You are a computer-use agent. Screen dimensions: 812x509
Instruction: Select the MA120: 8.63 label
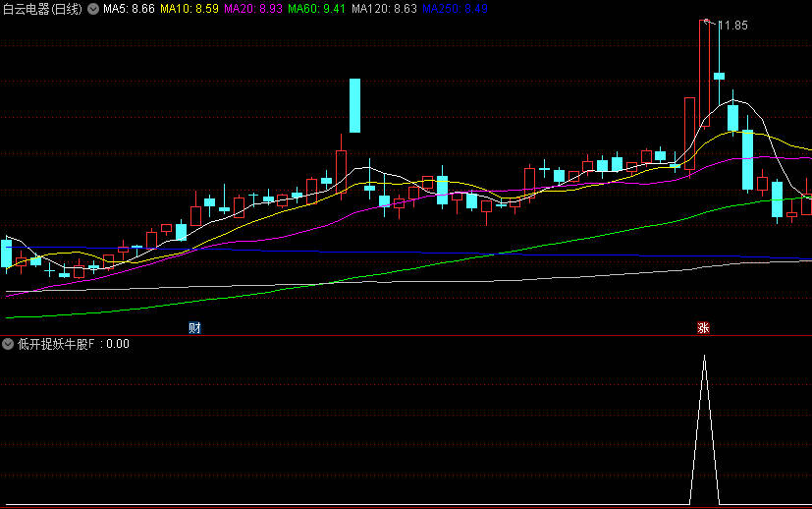coord(384,9)
